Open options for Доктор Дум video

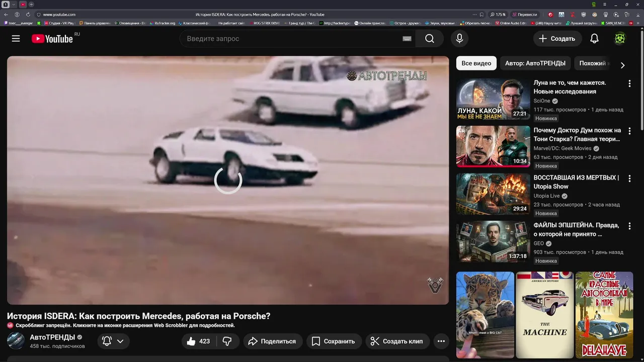point(629,131)
